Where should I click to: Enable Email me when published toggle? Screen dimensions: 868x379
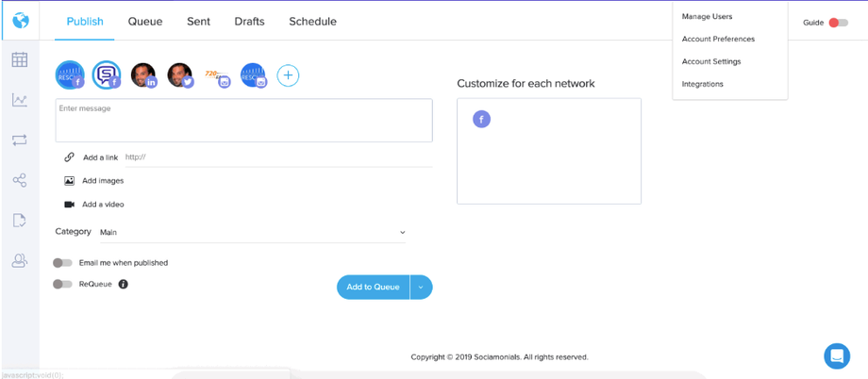62,263
